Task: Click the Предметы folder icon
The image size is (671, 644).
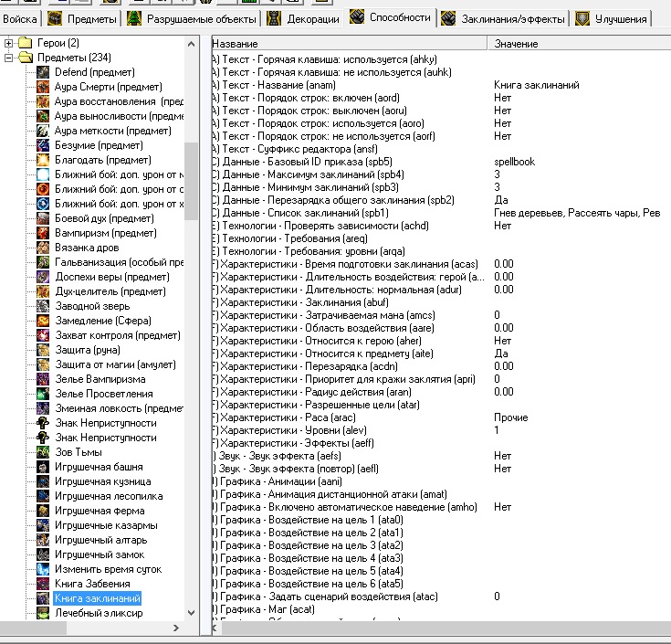Action: (26, 58)
